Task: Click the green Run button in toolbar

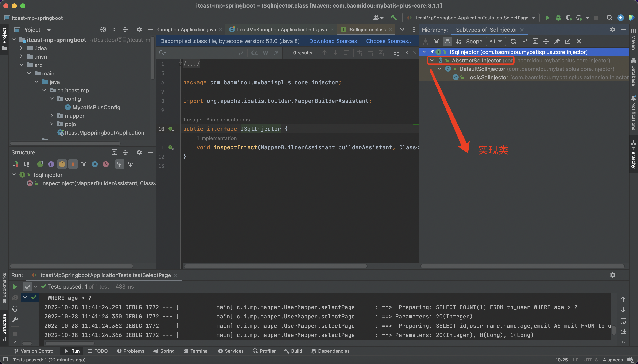Action: pyautogui.click(x=547, y=18)
